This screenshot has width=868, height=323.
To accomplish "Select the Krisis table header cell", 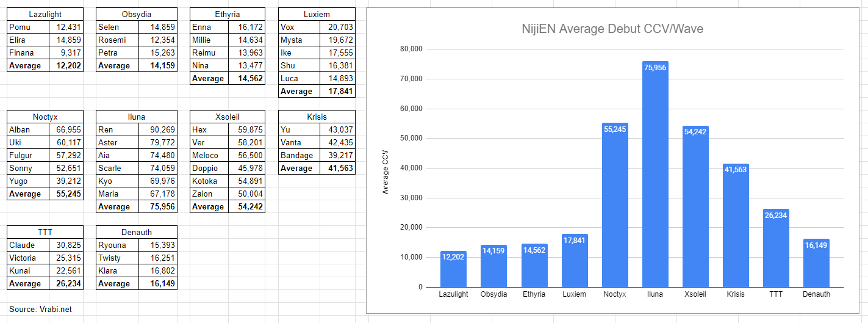I will pyautogui.click(x=317, y=117).
